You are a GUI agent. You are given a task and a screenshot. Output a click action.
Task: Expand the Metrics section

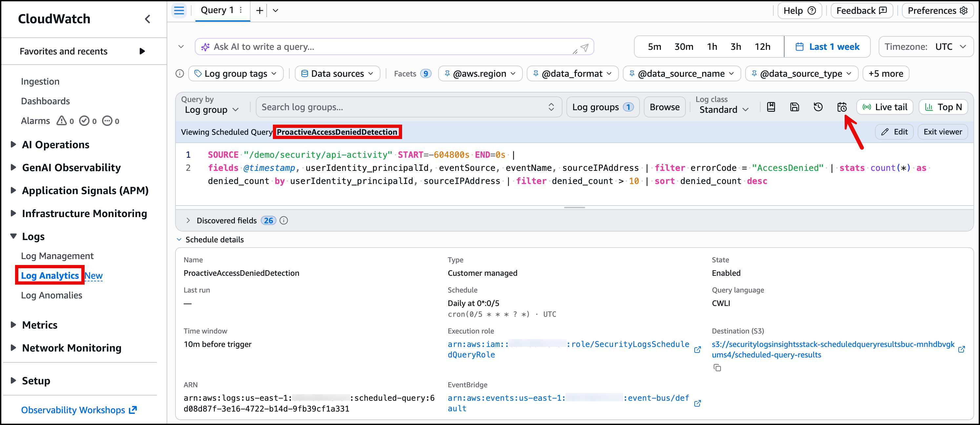tap(13, 325)
